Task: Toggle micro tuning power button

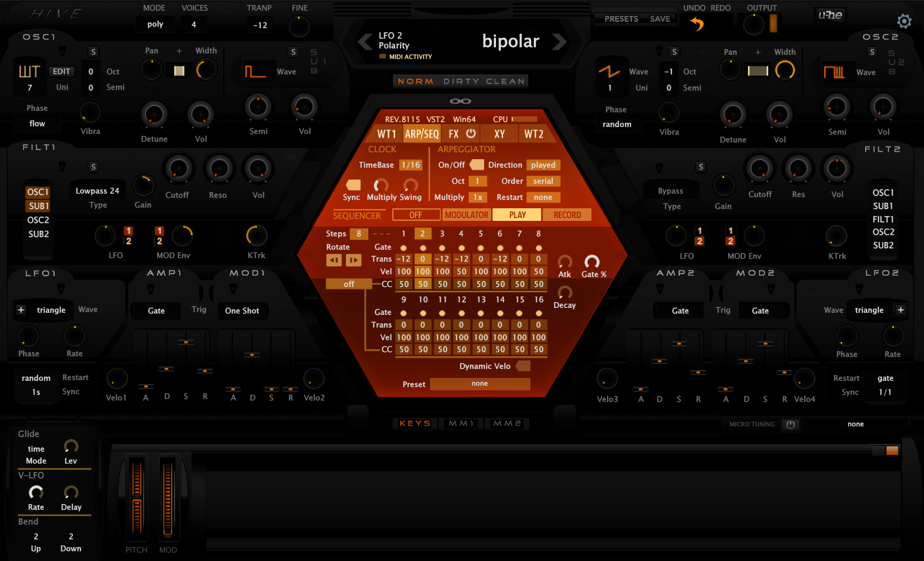Action: (791, 424)
